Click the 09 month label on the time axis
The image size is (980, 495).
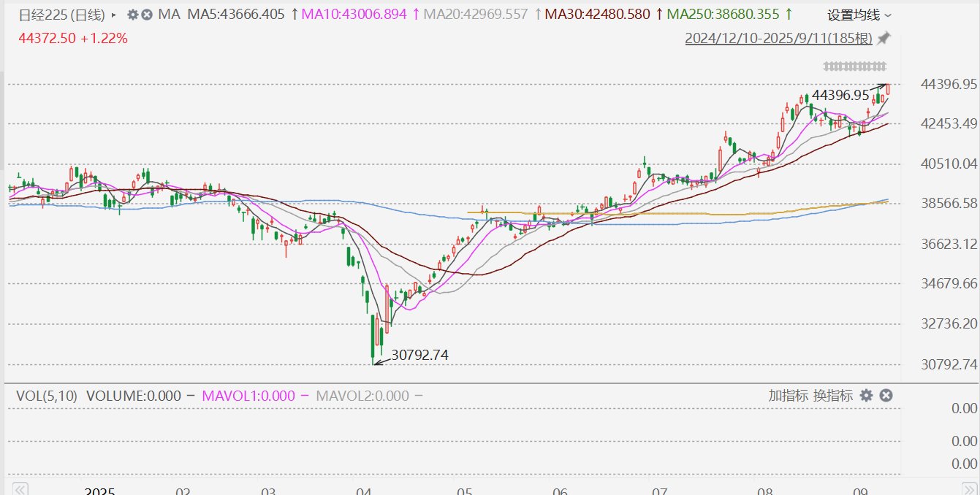[x=860, y=491]
